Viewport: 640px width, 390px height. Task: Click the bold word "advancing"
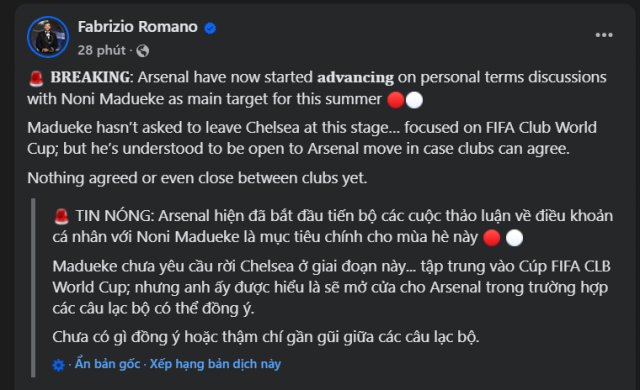click(356, 77)
